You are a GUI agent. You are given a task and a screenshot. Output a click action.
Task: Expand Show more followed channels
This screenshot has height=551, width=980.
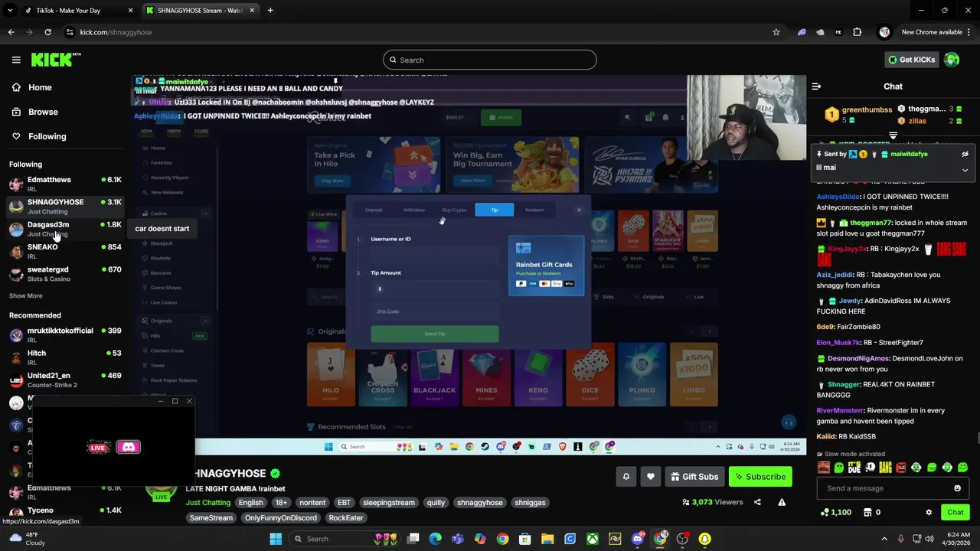point(26,295)
